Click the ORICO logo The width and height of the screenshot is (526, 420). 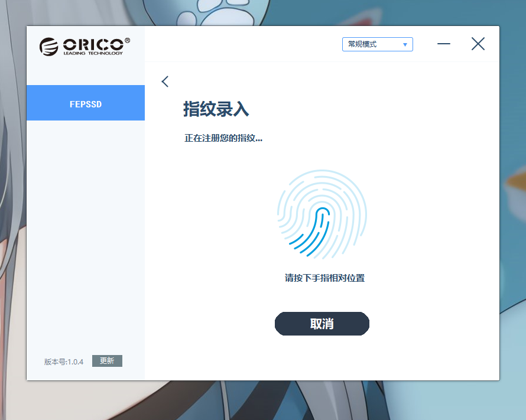85,46
